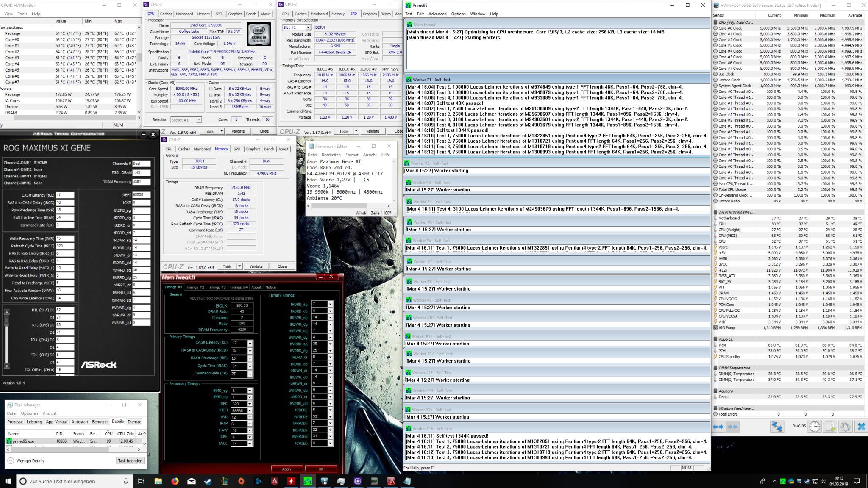Click Windows search text box
The height and width of the screenshot is (488, 868).
click(x=75, y=481)
